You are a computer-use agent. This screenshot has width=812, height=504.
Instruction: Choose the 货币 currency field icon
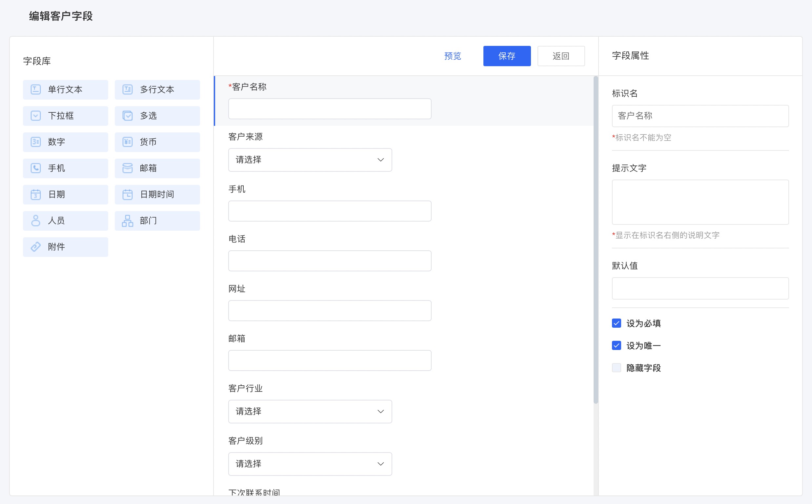click(128, 142)
